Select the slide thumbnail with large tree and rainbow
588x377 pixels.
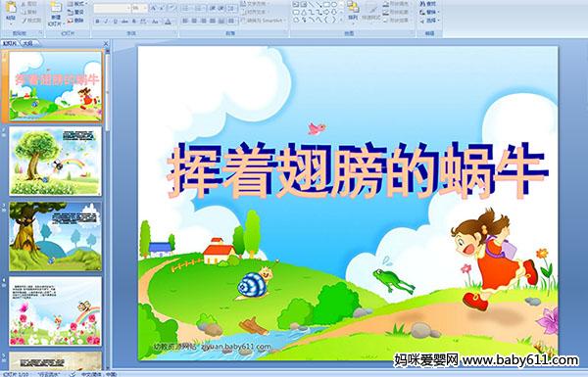[x=56, y=162]
